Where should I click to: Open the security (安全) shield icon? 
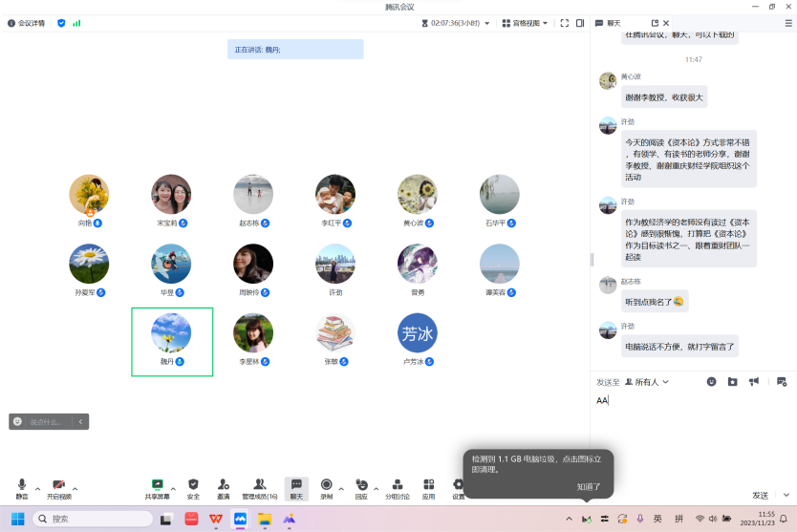pyautogui.click(x=193, y=485)
